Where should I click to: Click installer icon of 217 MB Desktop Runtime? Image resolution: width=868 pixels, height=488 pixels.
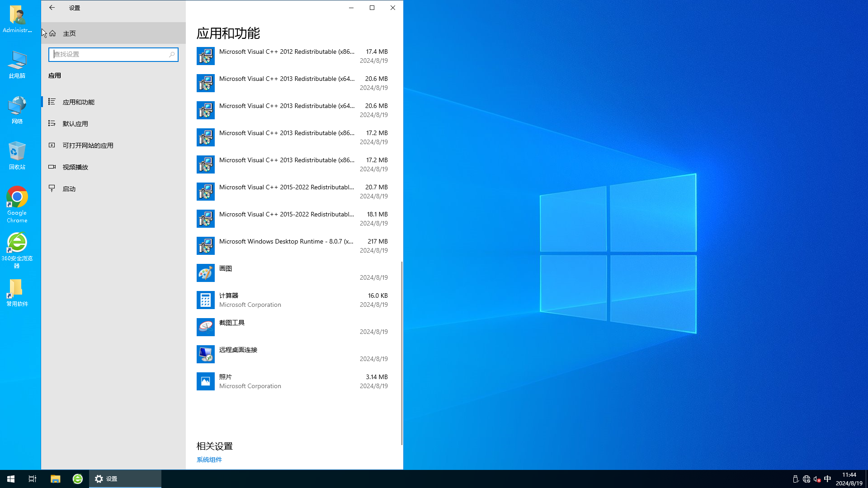206,246
